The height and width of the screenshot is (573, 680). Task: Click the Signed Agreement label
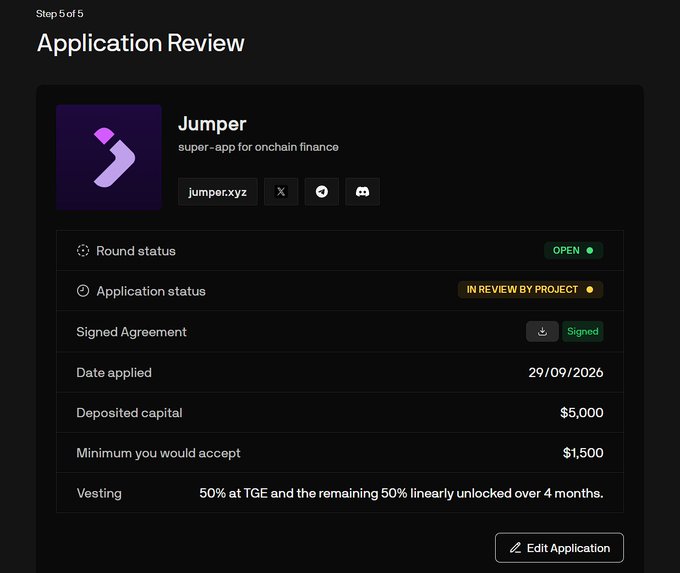(131, 332)
